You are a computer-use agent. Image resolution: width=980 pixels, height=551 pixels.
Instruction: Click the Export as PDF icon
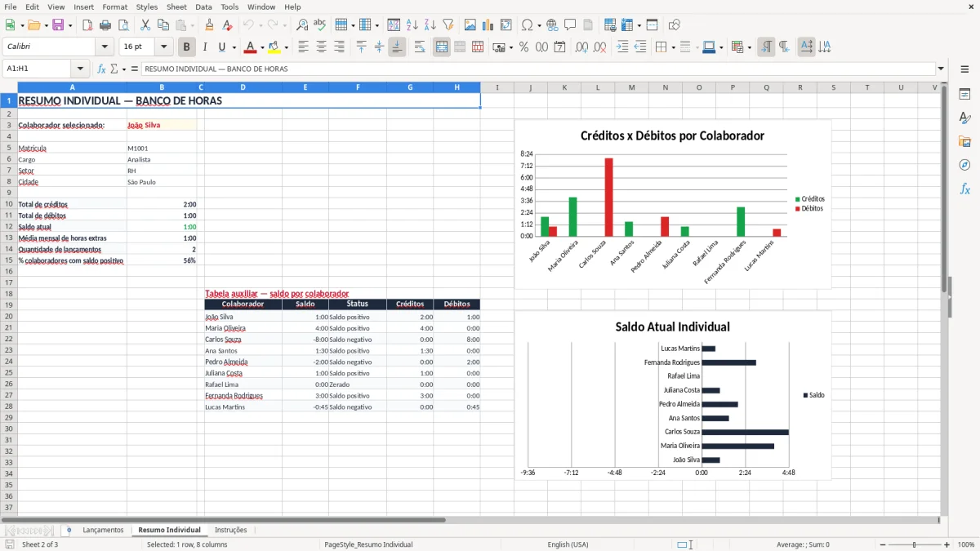point(87,25)
